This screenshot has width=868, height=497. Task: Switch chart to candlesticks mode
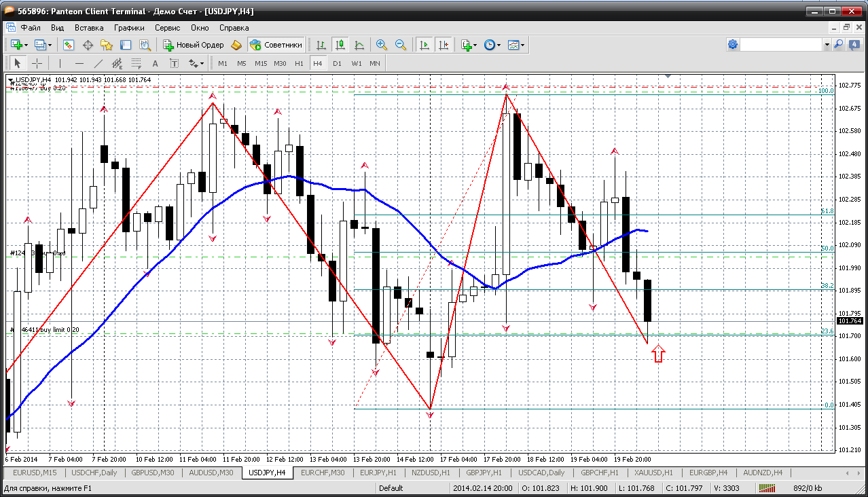[x=340, y=45]
